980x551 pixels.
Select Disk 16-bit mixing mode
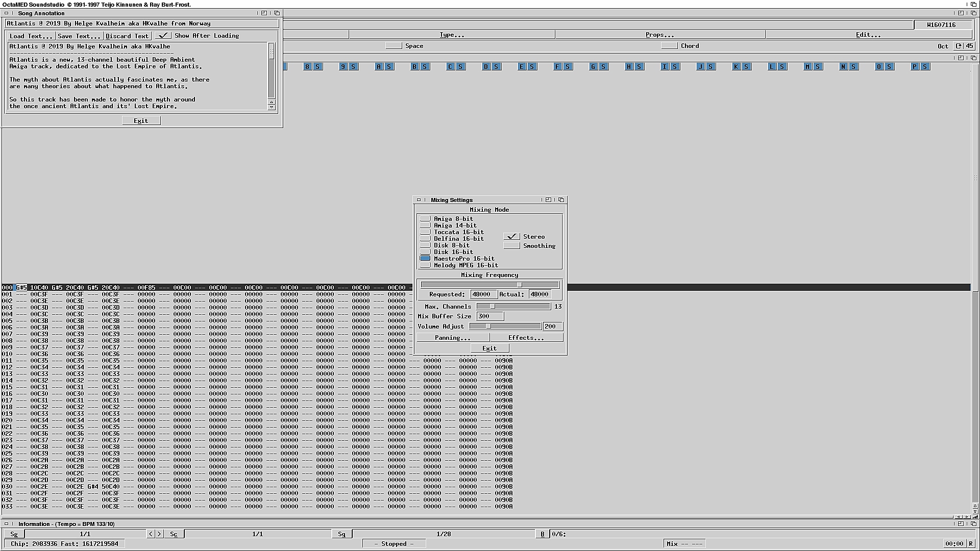[425, 252]
